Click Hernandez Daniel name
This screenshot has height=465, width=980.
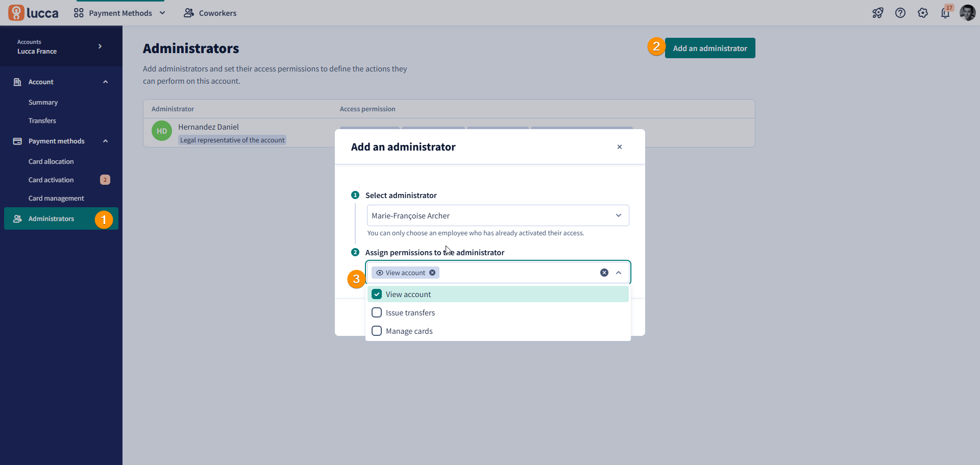[x=208, y=127]
